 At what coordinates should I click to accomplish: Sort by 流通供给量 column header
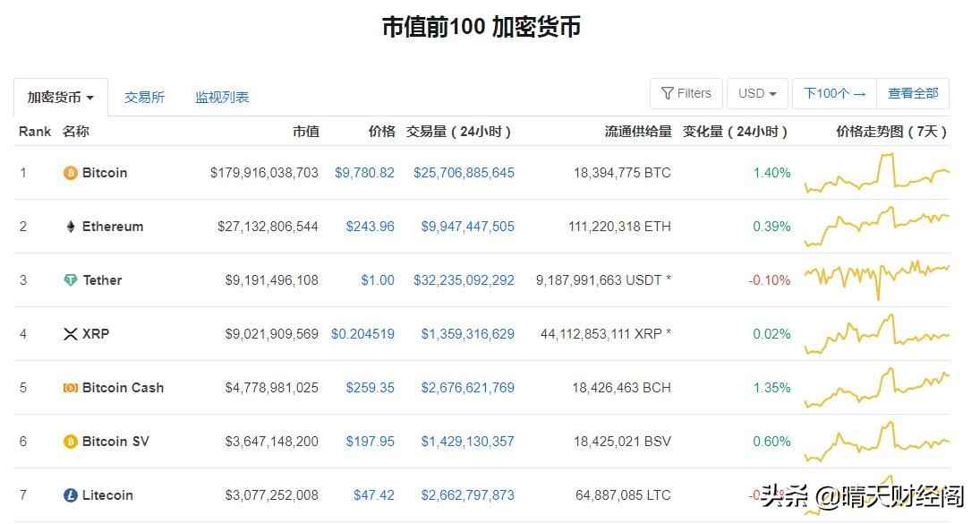[x=638, y=132]
